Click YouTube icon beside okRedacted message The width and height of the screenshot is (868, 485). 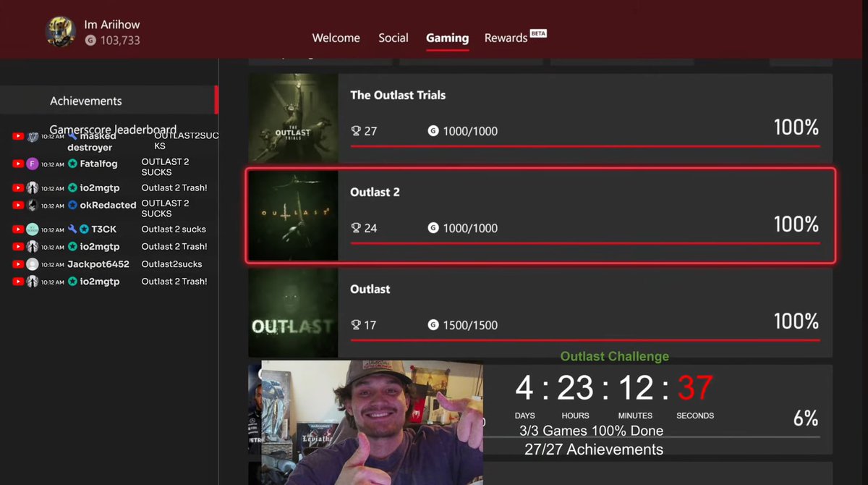tap(19, 205)
